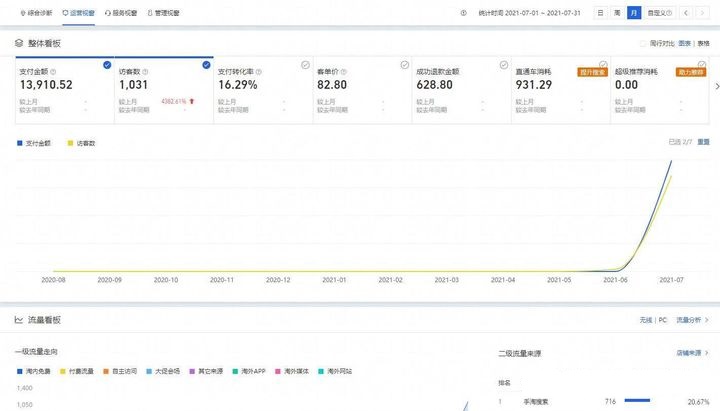This screenshot has height=411, width=720.
Task: Open the 服务视窗 tab
Action: pyautogui.click(x=121, y=13)
